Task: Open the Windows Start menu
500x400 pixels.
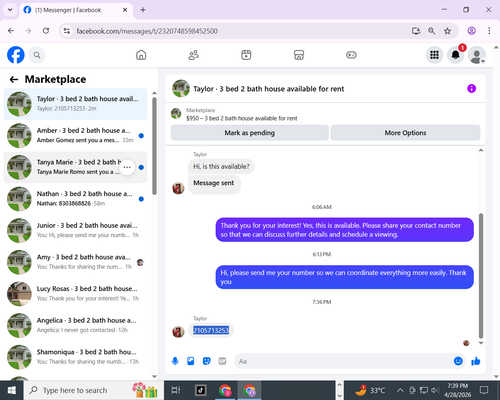Action: pyautogui.click(x=11, y=390)
